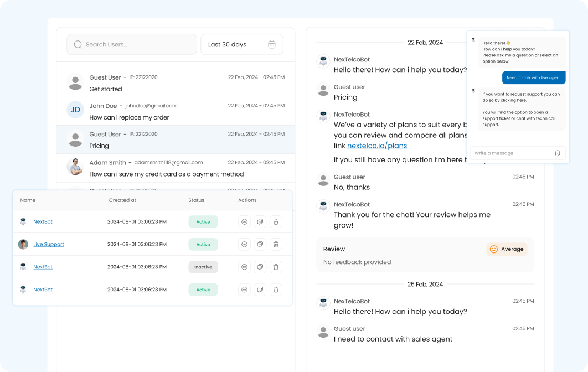588x372 pixels.
Task: Duplicate the Inactive NextBot with copy icon
Action: pyautogui.click(x=260, y=267)
